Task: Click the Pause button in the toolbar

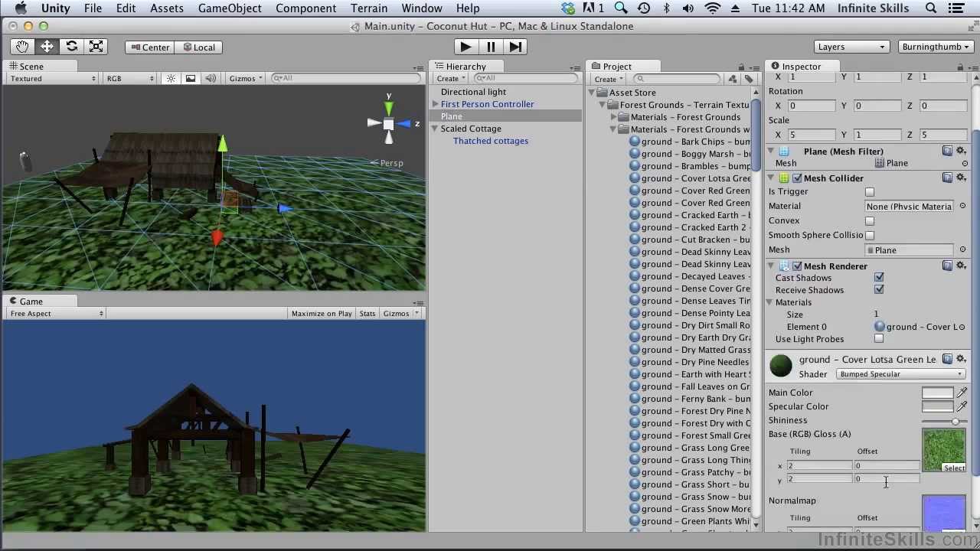Action: (490, 47)
